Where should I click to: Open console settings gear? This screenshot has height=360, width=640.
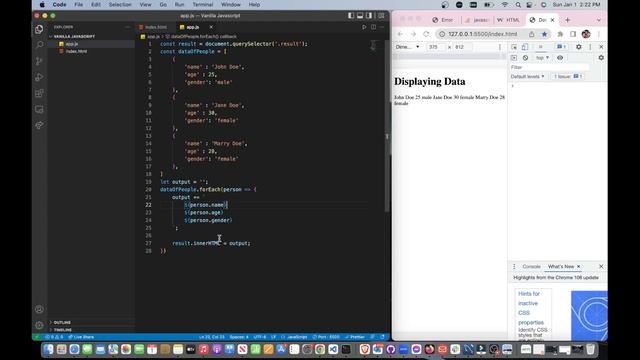coord(601,58)
